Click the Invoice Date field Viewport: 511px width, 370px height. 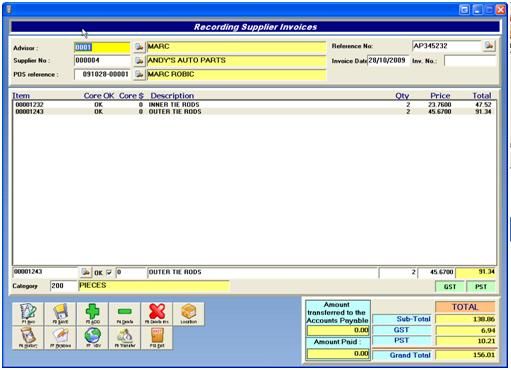[x=388, y=61]
